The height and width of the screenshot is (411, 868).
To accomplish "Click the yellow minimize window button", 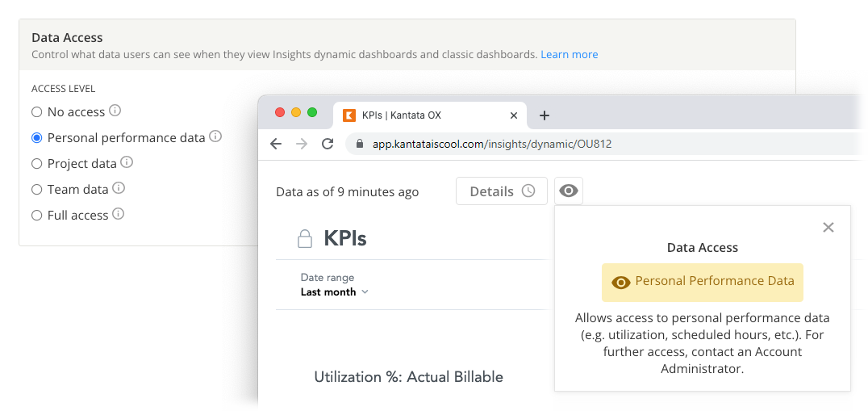I will point(296,112).
